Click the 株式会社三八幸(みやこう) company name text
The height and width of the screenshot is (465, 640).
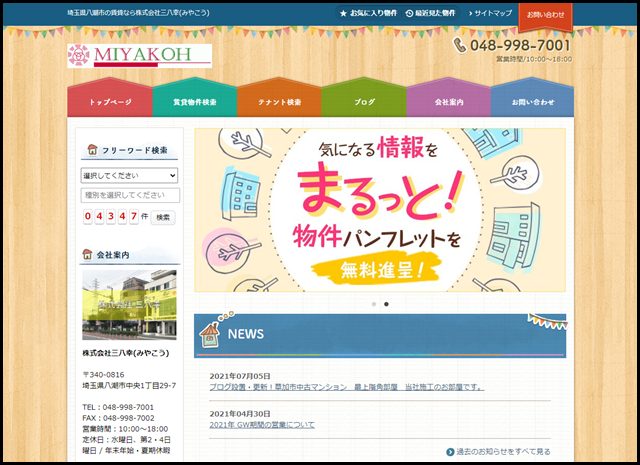(126, 353)
